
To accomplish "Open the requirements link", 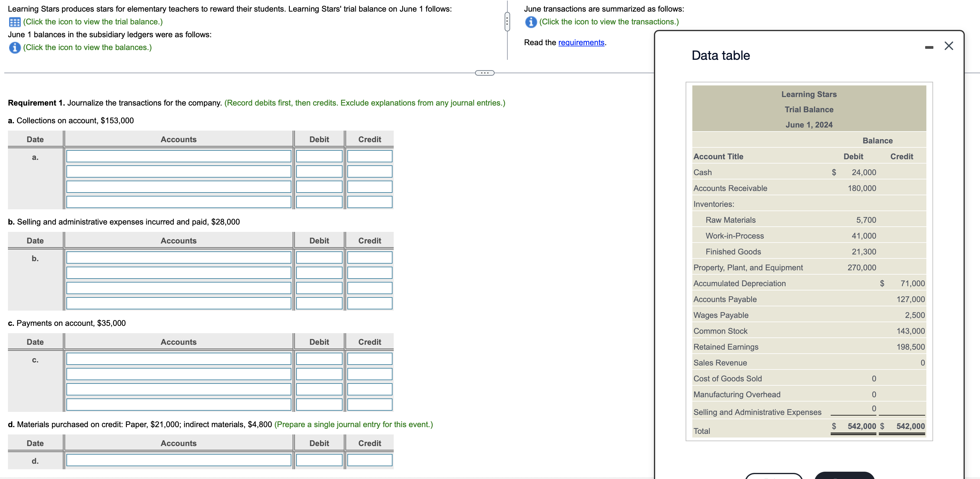I will [580, 42].
